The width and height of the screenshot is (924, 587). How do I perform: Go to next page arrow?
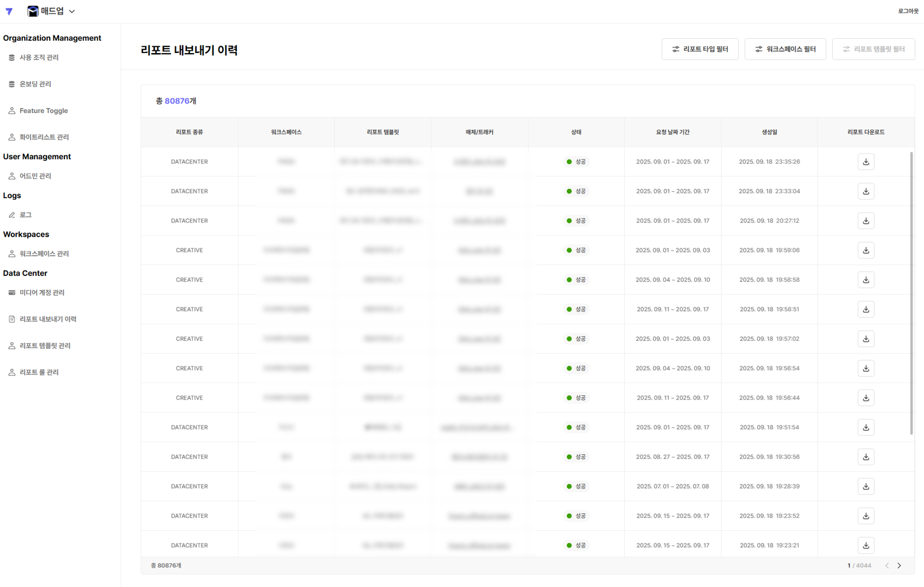click(899, 566)
